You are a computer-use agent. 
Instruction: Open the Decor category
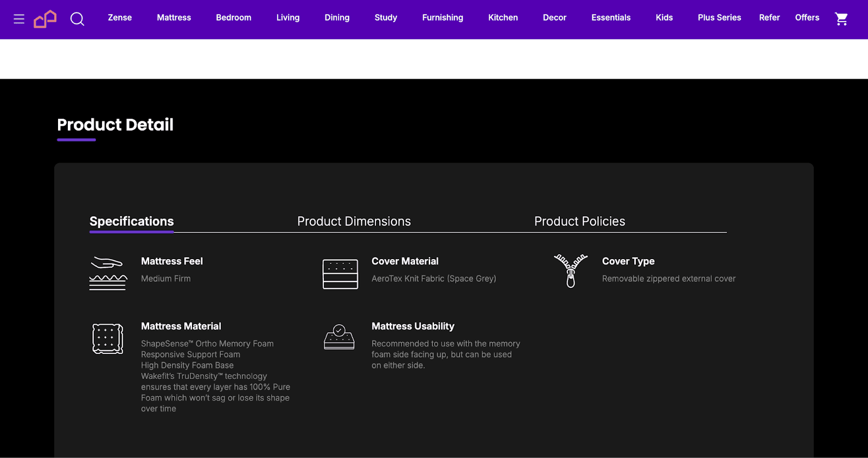click(554, 17)
